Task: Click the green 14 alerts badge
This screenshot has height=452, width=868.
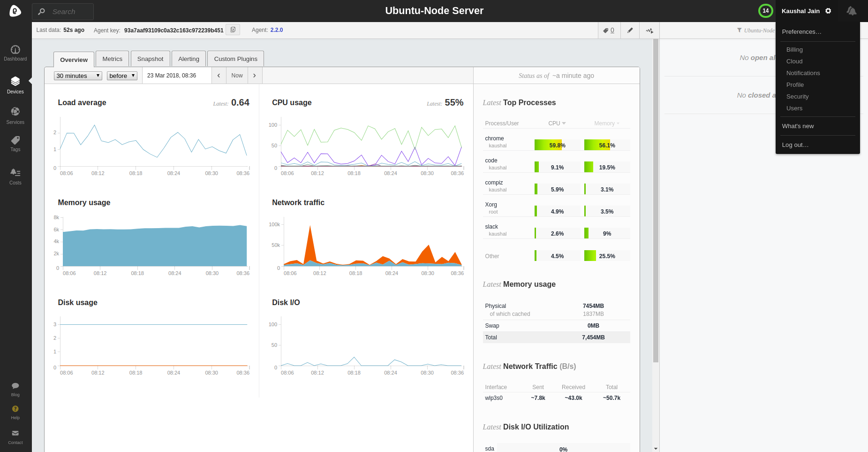Action: click(765, 11)
